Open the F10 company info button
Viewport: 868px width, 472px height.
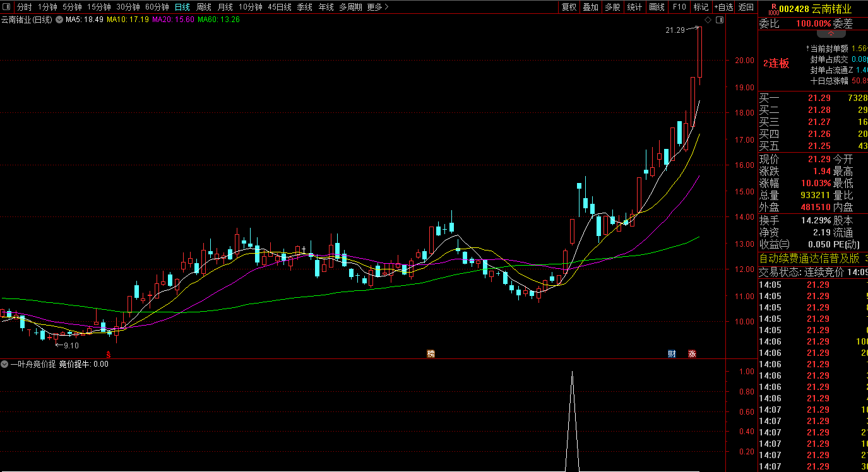click(679, 7)
